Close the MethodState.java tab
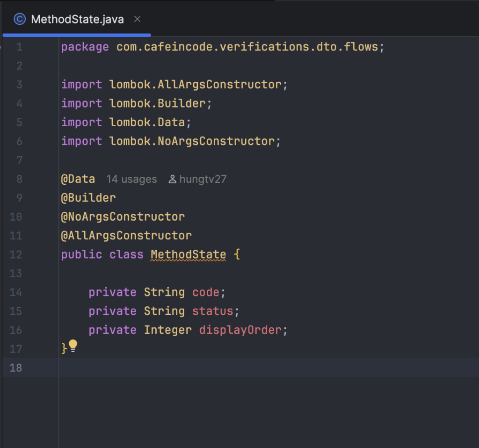This screenshot has width=479, height=448. (138, 19)
